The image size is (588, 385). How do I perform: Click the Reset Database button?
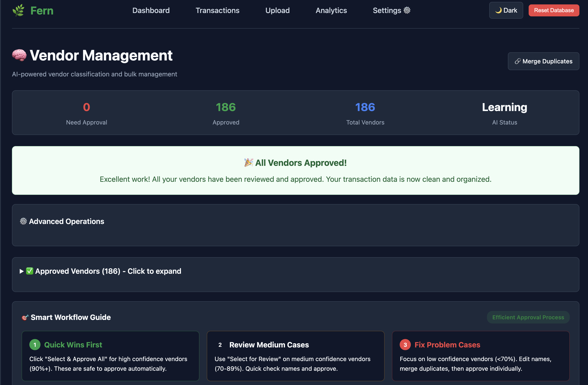554,10
